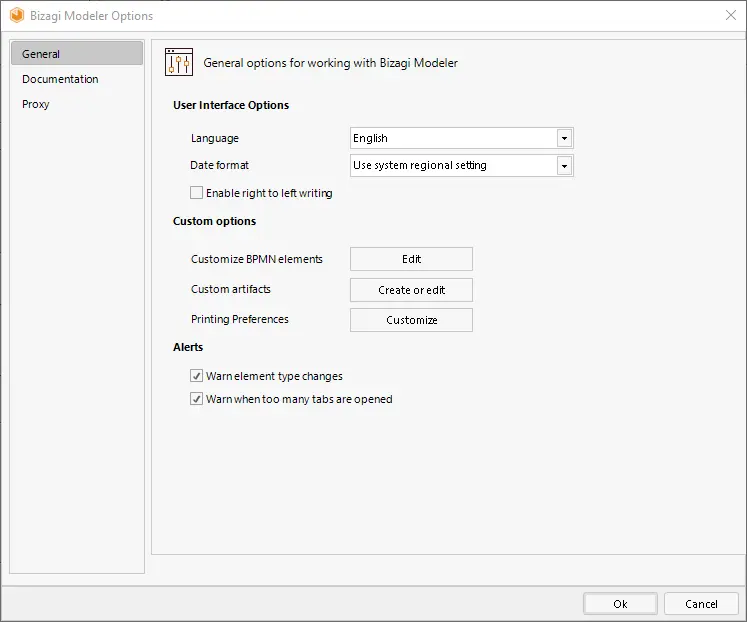The height and width of the screenshot is (622, 747).
Task: Click the Printing Preferences label
Action: pyautogui.click(x=240, y=319)
